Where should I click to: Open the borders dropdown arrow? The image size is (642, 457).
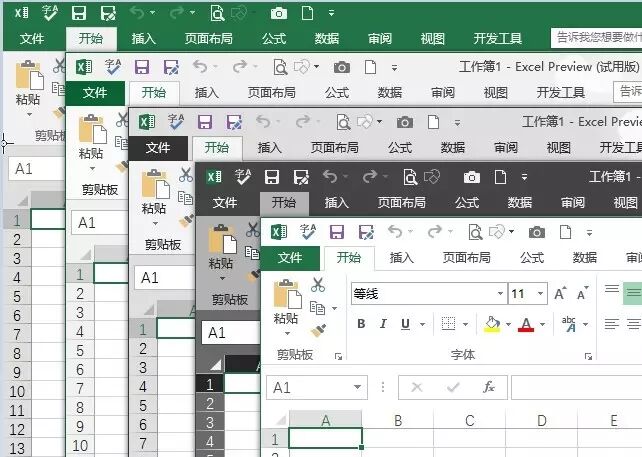(x=466, y=324)
